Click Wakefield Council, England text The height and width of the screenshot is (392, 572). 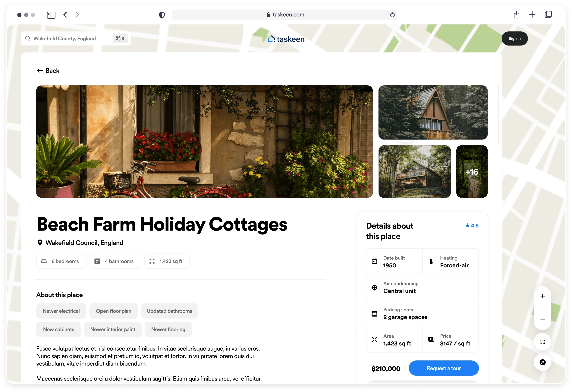84,243
